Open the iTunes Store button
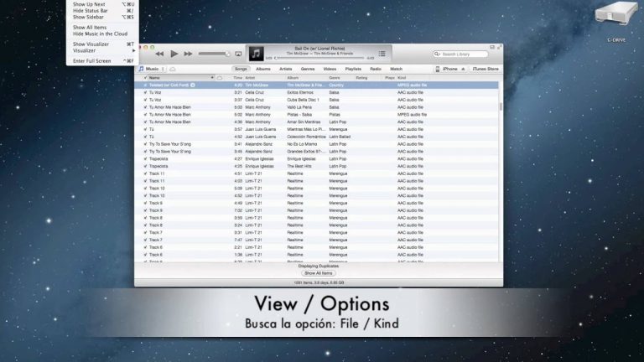Image resolution: width=644 pixels, height=362 pixels. pyautogui.click(x=486, y=69)
